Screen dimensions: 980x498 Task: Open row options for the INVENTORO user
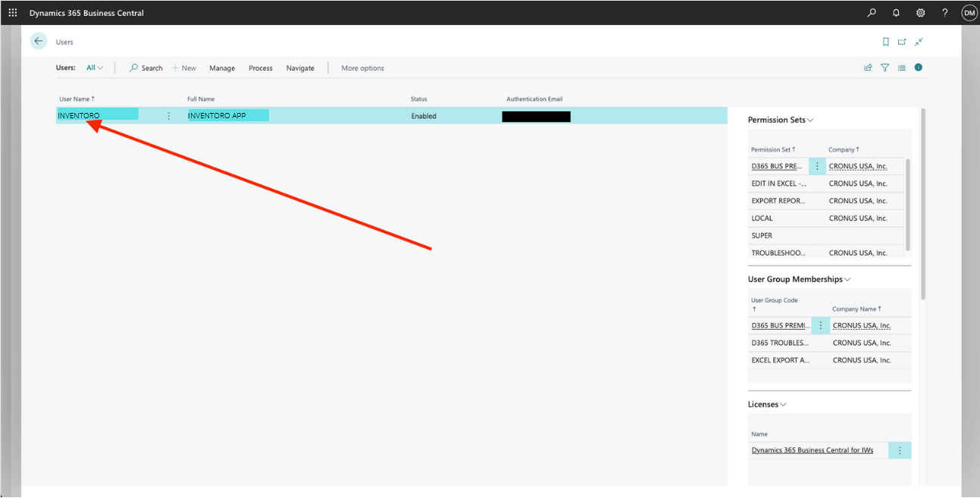[x=168, y=116]
